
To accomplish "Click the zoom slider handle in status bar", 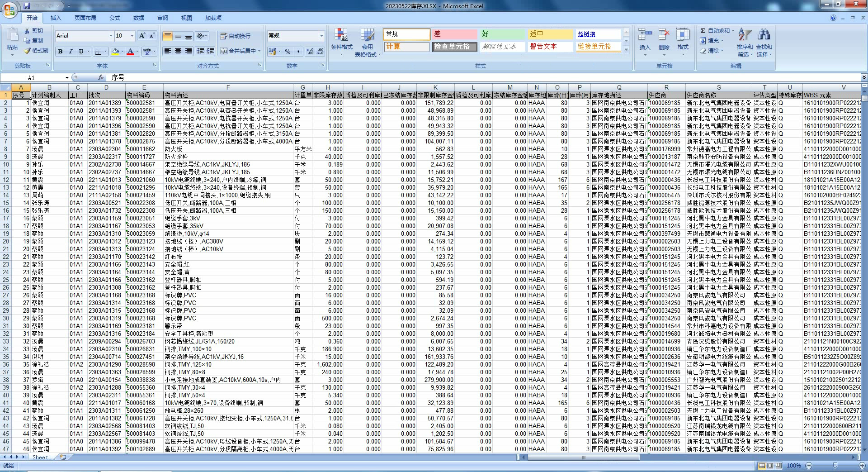I will tap(835, 465).
